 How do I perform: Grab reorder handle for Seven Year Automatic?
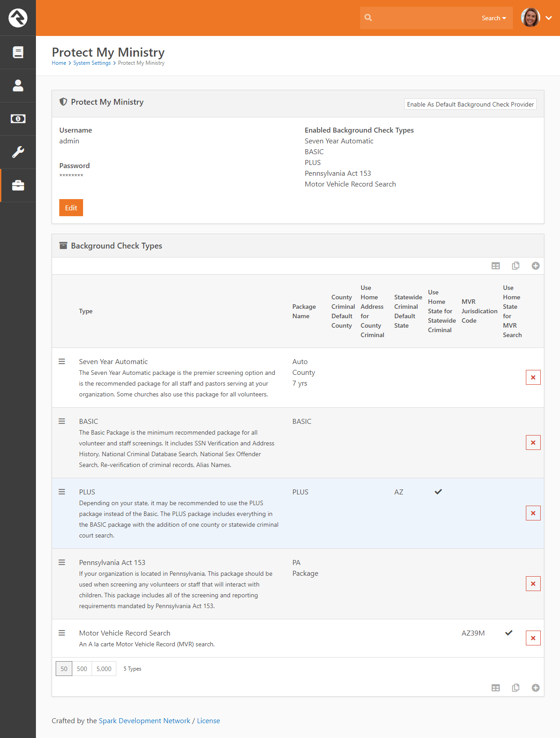[x=62, y=361]
